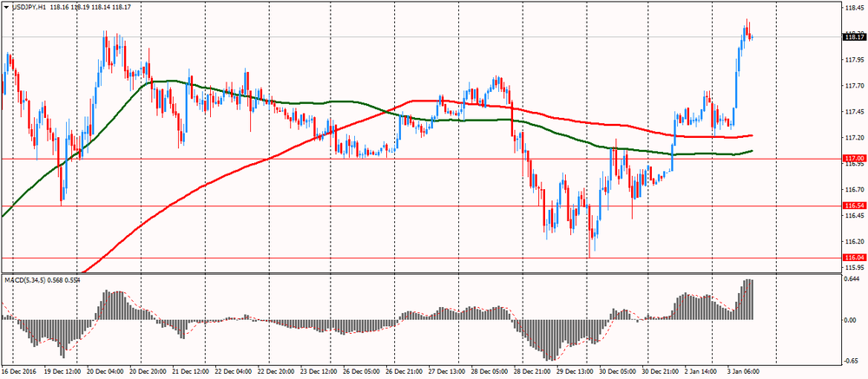Click the 117.70 price scale value
This screenshot has height=379, width=868.
pos(853,86)
